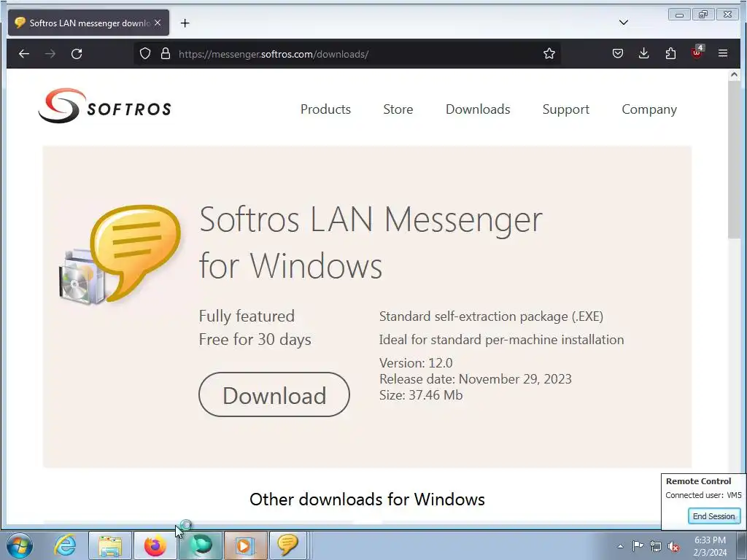The image size is (747, 560).
Task: Click the muted volume tray icon
Action: coord(673,546)
